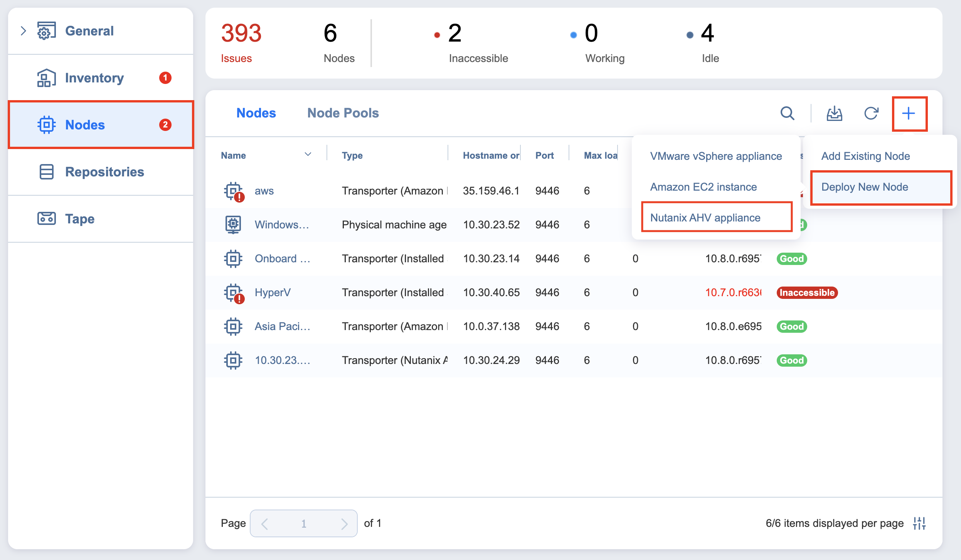
Task: Open the 10.30.23.… node link
Action: [283, 360]
